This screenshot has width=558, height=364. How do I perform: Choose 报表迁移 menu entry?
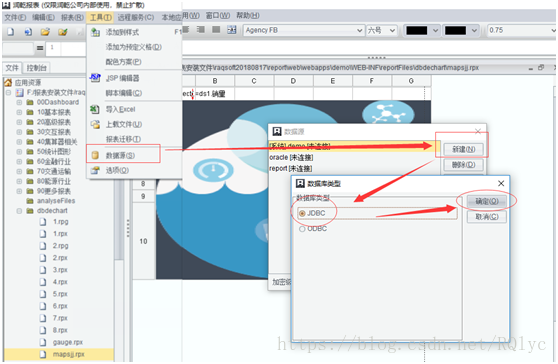123,139
